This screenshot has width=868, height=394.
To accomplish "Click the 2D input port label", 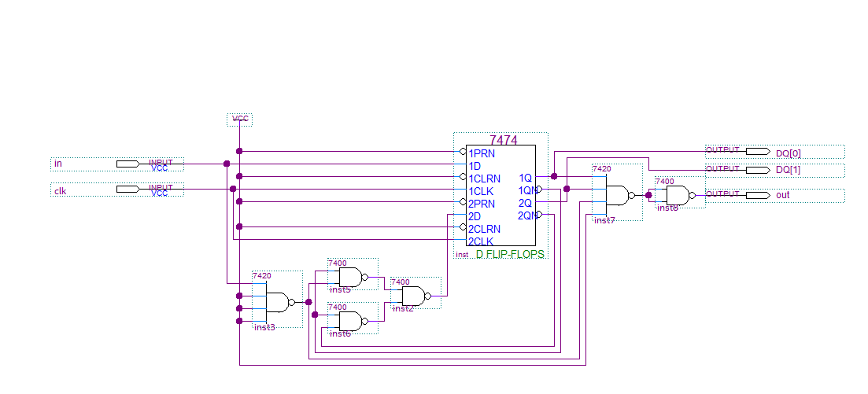I will (x=475, y=216).
